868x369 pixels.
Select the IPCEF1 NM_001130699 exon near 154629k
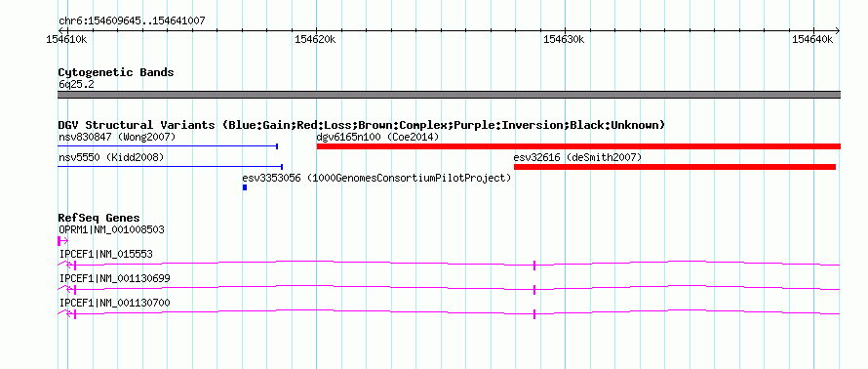(x=534, y=289)
